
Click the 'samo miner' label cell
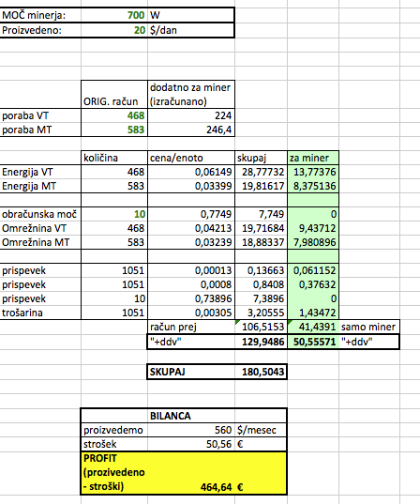click(x=369, y=327)
